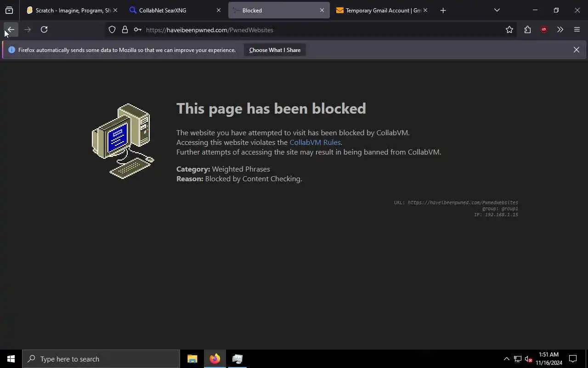Click Firefox icon in taskbar

[215, 359]
